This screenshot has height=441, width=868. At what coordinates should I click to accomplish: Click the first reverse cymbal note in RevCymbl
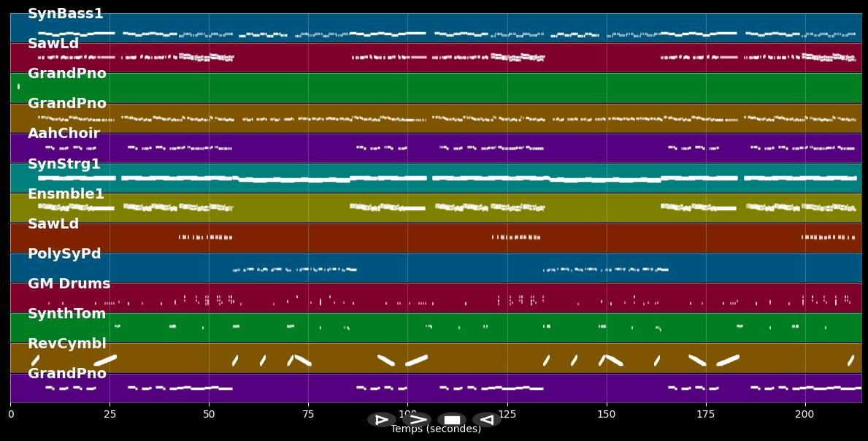[x=35, y=360]
